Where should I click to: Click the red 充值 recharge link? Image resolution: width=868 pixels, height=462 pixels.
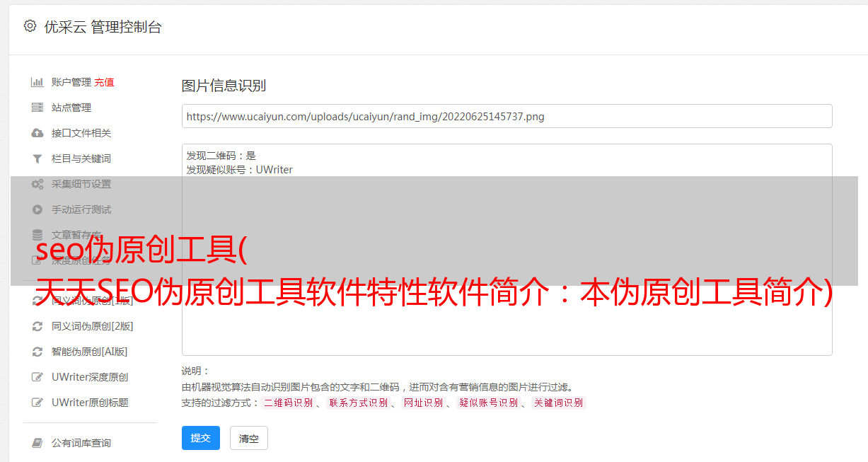click(x=104, y=82)
